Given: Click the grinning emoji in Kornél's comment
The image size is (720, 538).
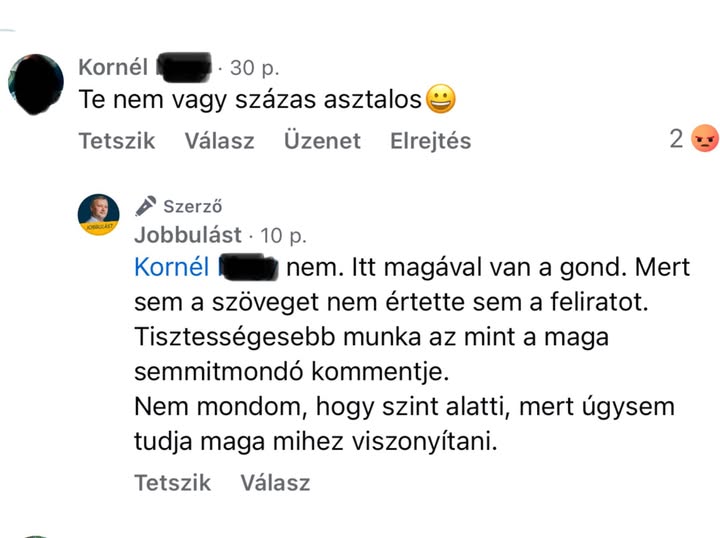Looking at the screenshot, I should pyautogui.click(x=441, y=99).
